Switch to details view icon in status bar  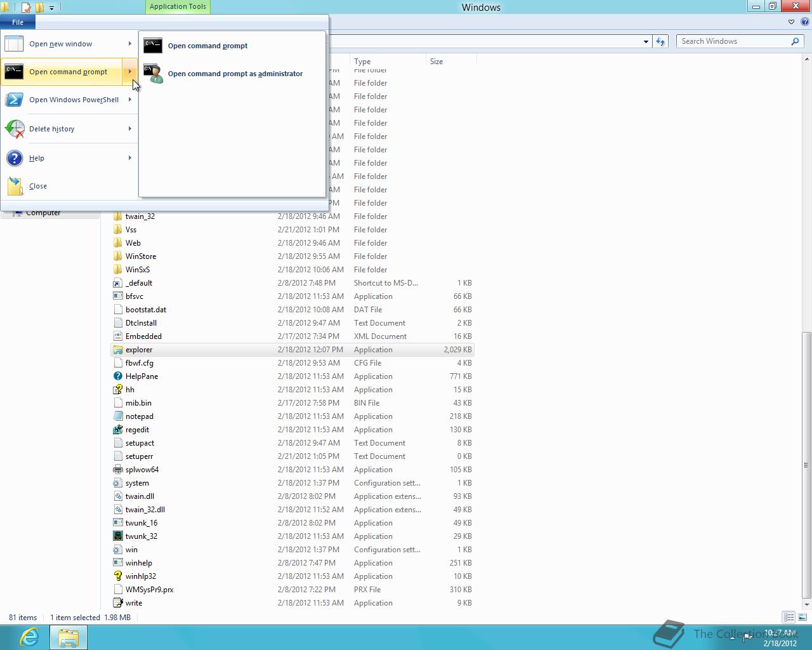pyautogui.click(x=789, y=617)
